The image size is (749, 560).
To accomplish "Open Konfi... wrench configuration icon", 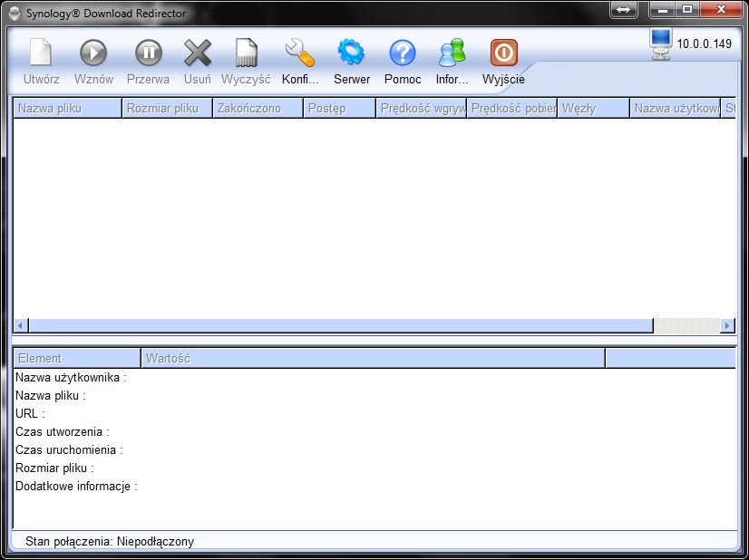I will tap(300, 53).
